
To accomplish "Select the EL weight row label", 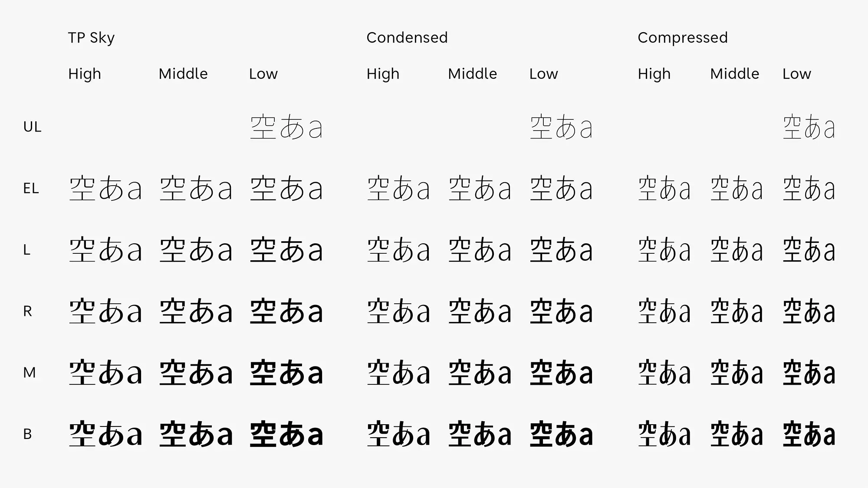I will click(31, 189).
